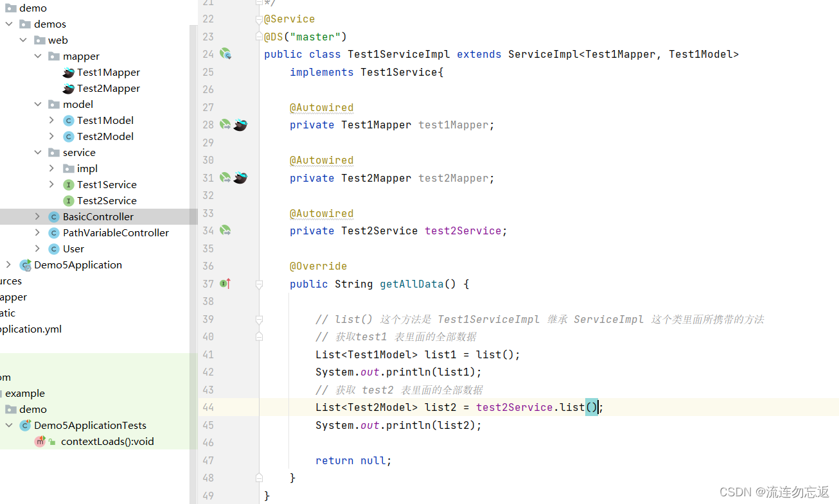Click the autowired bean arrow icon beside line 28
The image size is (839, 504).
(x=225, y=124)
